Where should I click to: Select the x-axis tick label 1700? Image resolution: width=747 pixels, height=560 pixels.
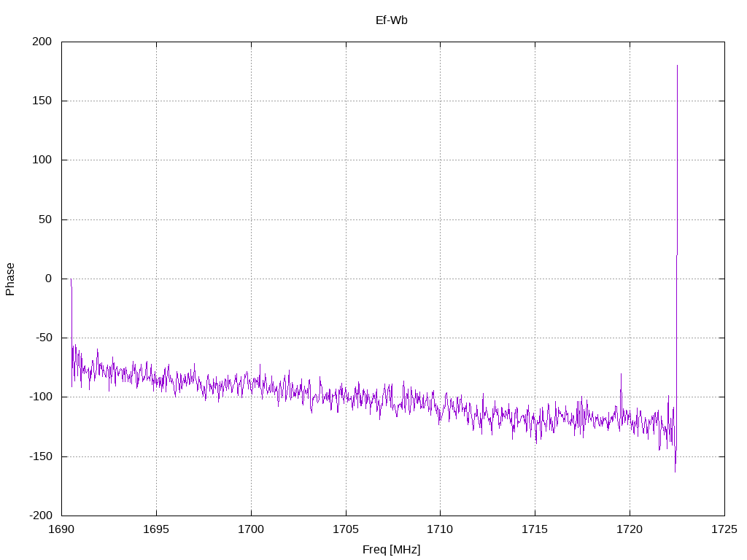click(x=251, y=529)
